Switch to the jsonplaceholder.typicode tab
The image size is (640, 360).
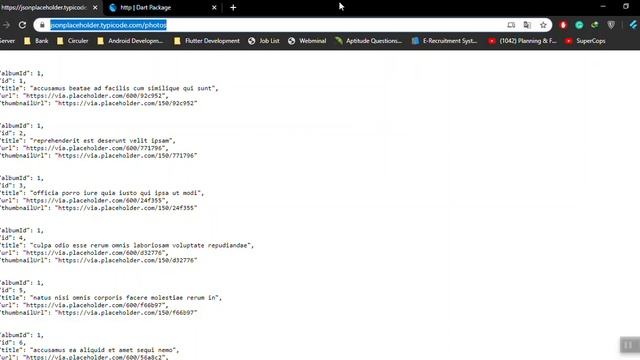(44, 7)
